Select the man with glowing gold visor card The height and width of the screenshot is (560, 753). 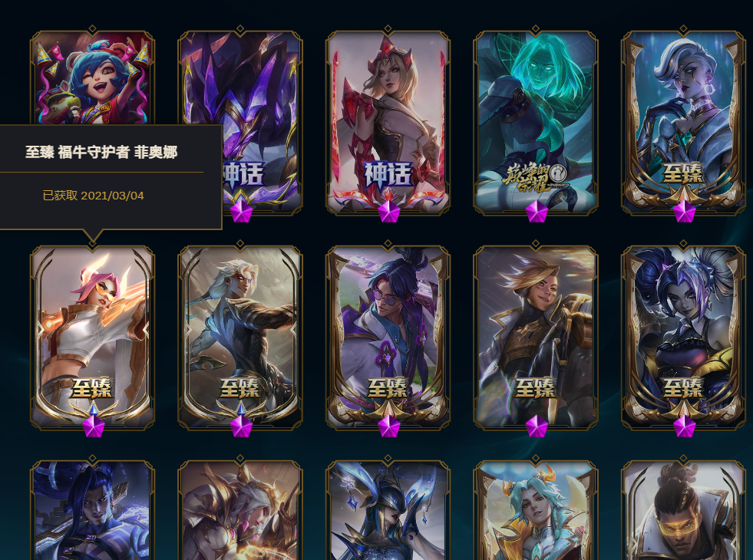683,510
